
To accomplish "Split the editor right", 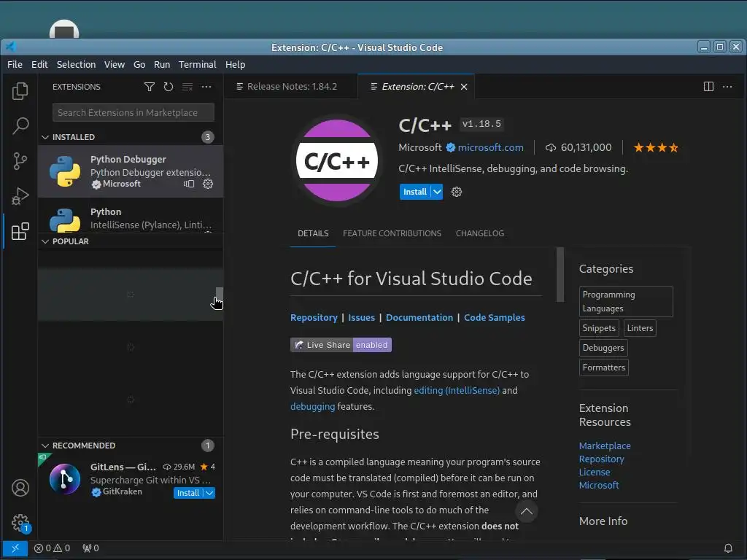I will click(x=708, y=87).
